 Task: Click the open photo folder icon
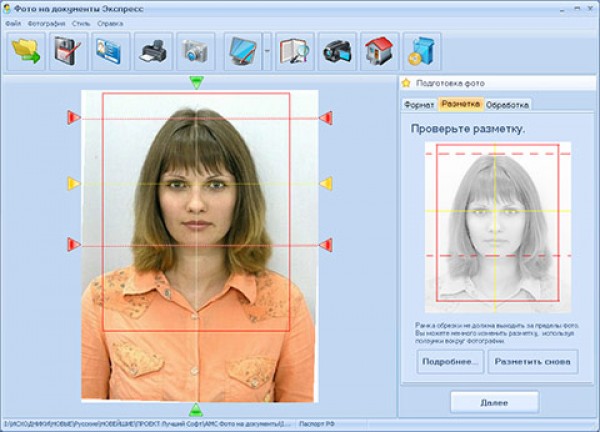pos(26,50)
